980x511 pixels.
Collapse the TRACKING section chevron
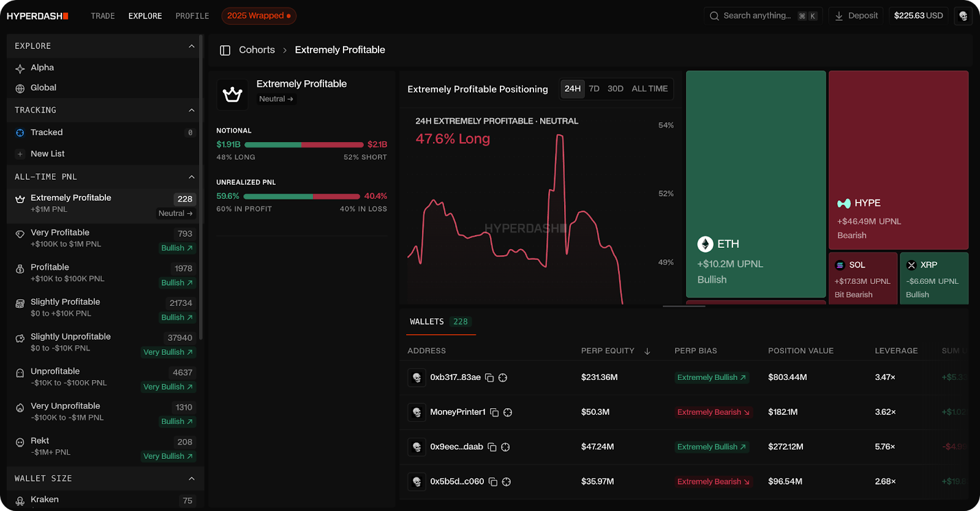pyautogui.click(x=191, y=110)
